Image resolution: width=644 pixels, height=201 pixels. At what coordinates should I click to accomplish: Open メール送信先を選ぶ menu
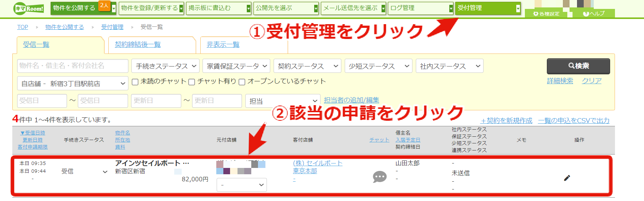(354, 8)
